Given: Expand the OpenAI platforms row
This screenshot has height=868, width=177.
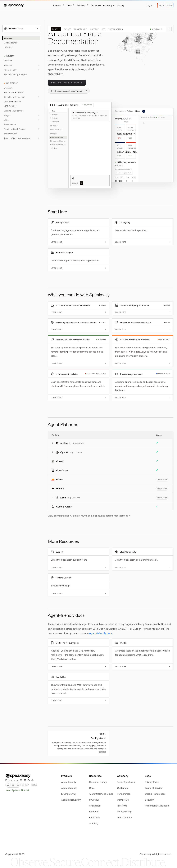Looking at the screenshot, I should pyautogui.click(x=53, y=452).
